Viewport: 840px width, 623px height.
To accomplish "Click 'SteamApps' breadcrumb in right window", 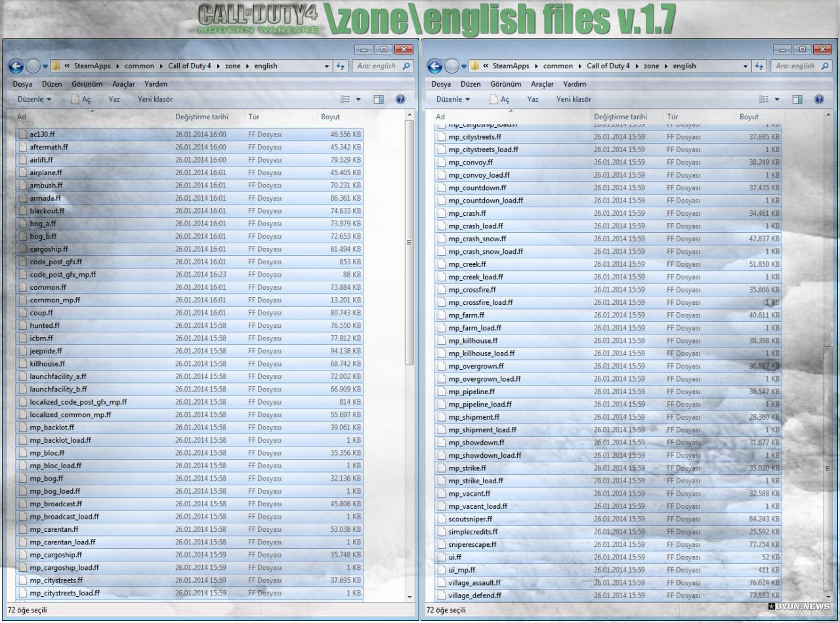I will 511,66.
